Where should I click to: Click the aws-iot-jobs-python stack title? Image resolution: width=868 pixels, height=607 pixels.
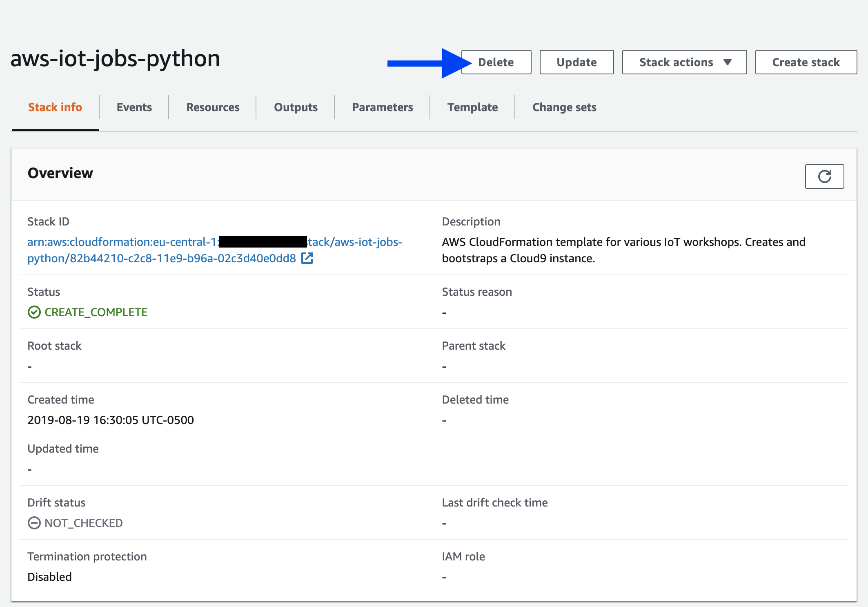point(115,58)
